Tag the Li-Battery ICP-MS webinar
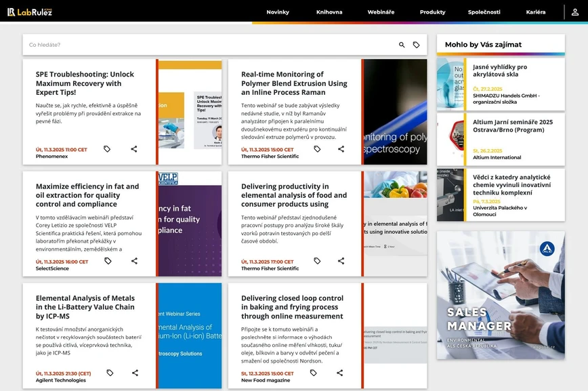Screen dimensions: 588x391 click(110, 373)
